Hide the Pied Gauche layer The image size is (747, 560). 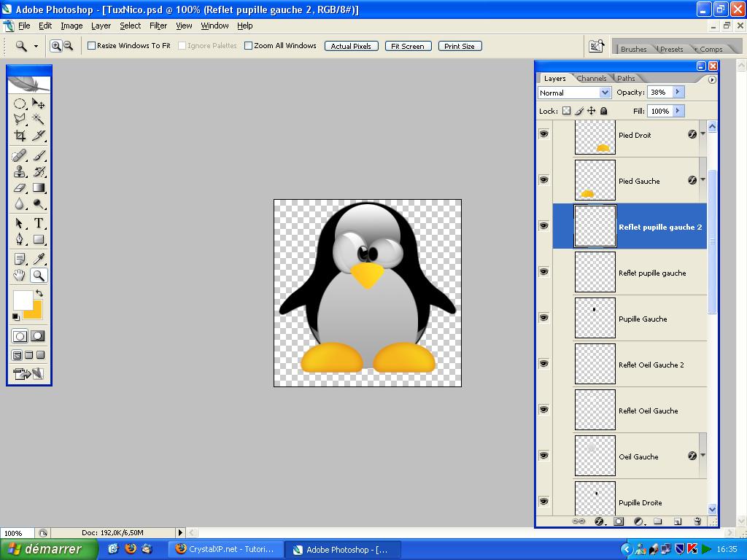point(543,180)
